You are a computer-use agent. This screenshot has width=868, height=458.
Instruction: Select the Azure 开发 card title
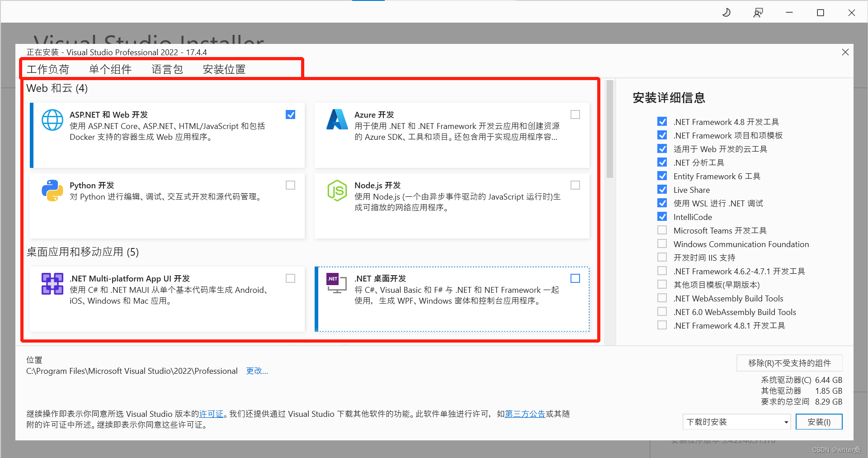tap(374, 115)
